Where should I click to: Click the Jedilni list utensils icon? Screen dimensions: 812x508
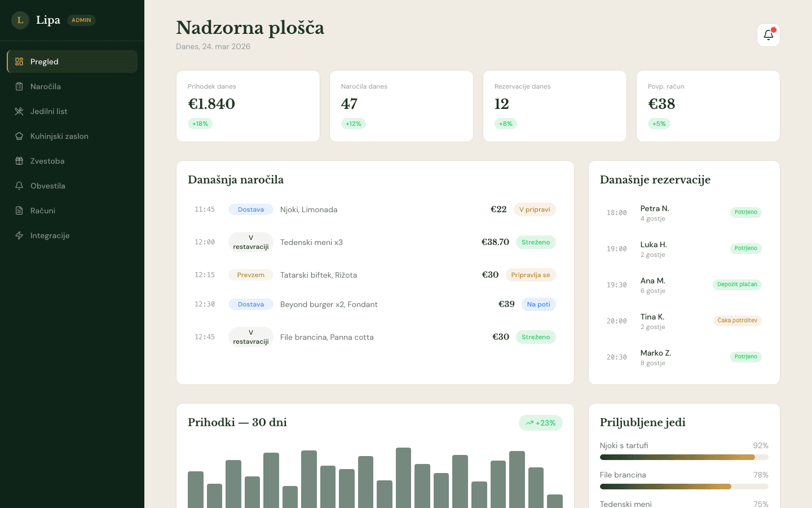pos(19,111)
